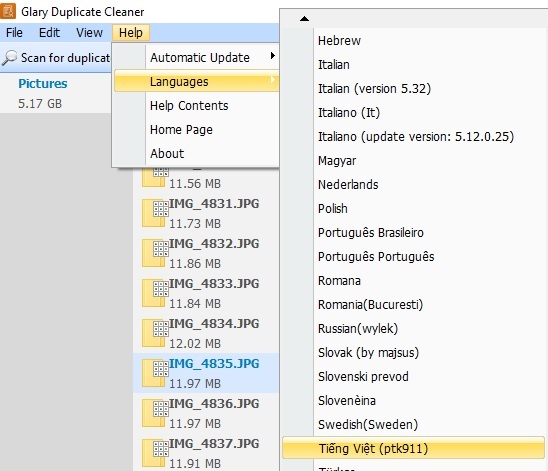The width and height of the screenshot is (548, 471).
Task: Choose Magyar language
Action: click(413, 161)
